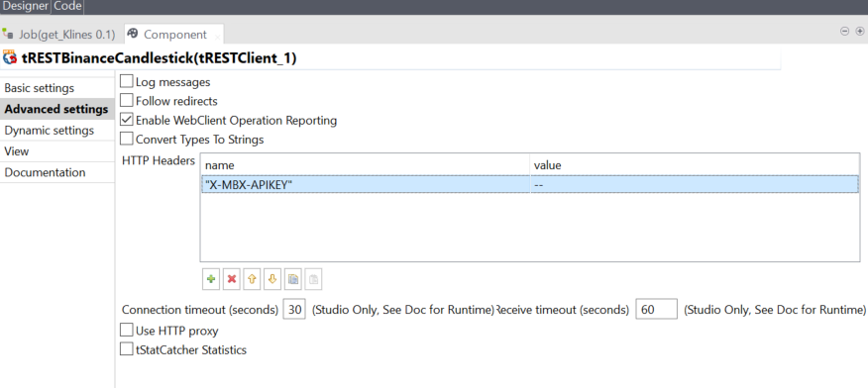Switch to the Code tab

click(x=67, y=7)
